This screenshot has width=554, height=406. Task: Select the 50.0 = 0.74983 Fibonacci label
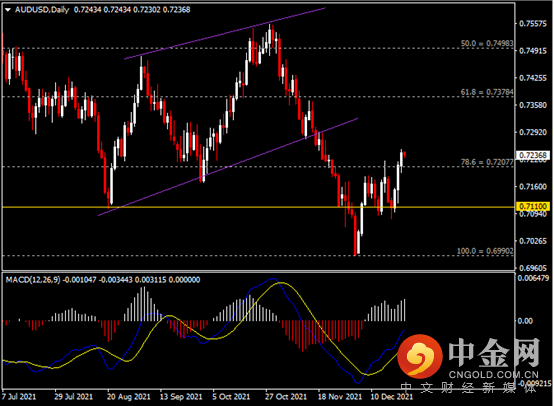(x=487, y=43)
